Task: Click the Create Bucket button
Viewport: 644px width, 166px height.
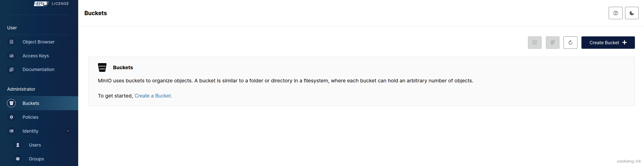Action: point(608,42)
